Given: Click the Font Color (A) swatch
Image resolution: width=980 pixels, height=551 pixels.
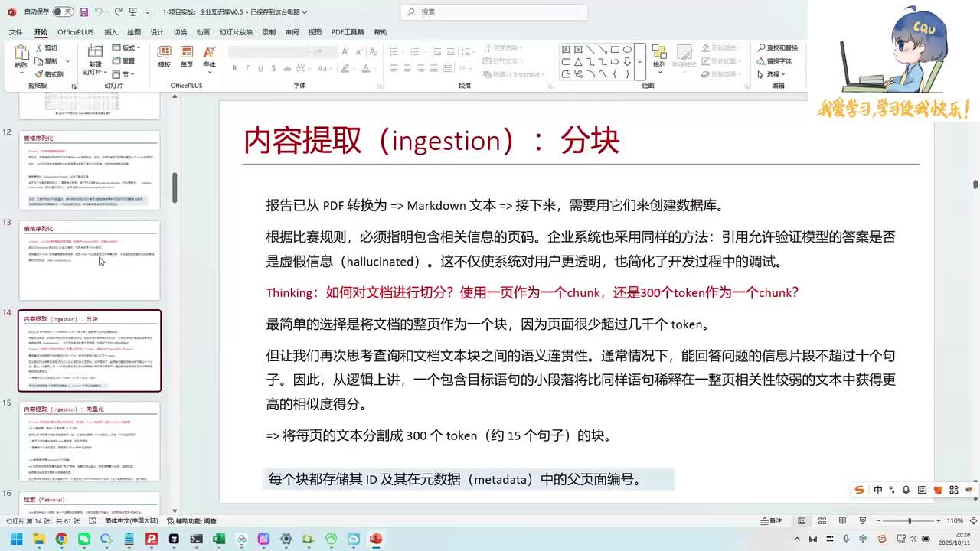Looking at the screenshot, I should click(365, 68).
